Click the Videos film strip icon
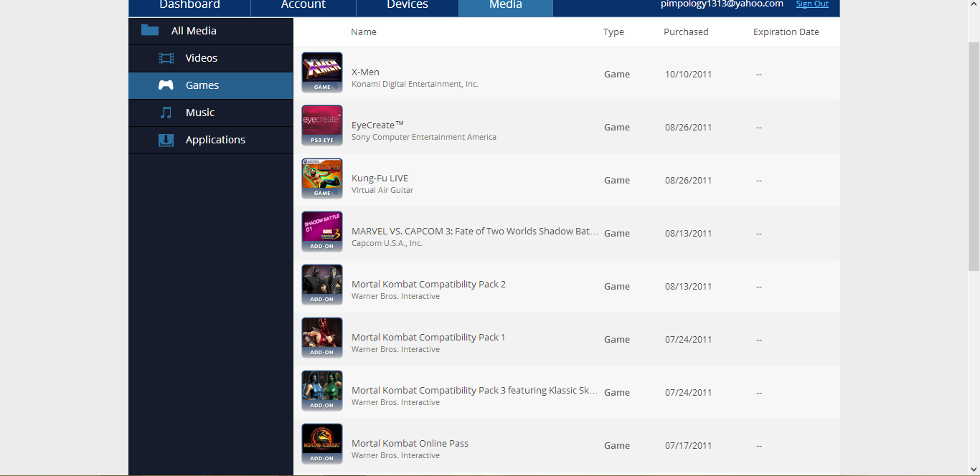 click(x=166, y=58)
